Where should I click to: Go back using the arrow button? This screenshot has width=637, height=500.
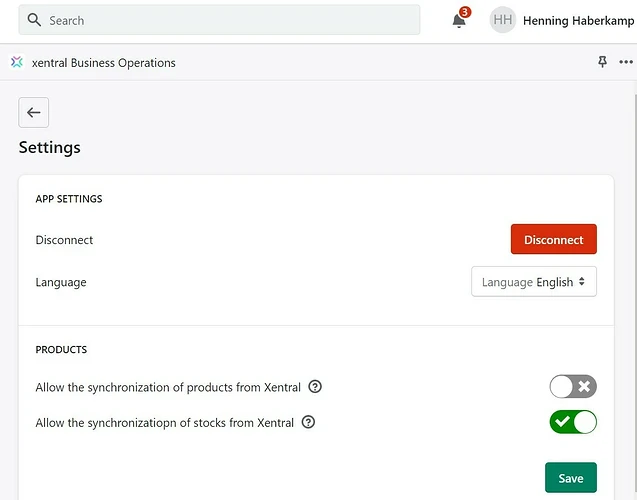pos(33,113)
